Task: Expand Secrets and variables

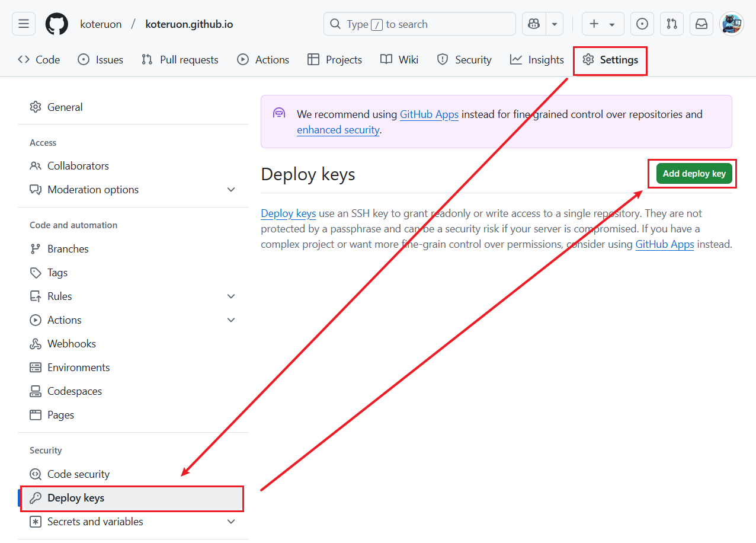Action: click(231, 521)
